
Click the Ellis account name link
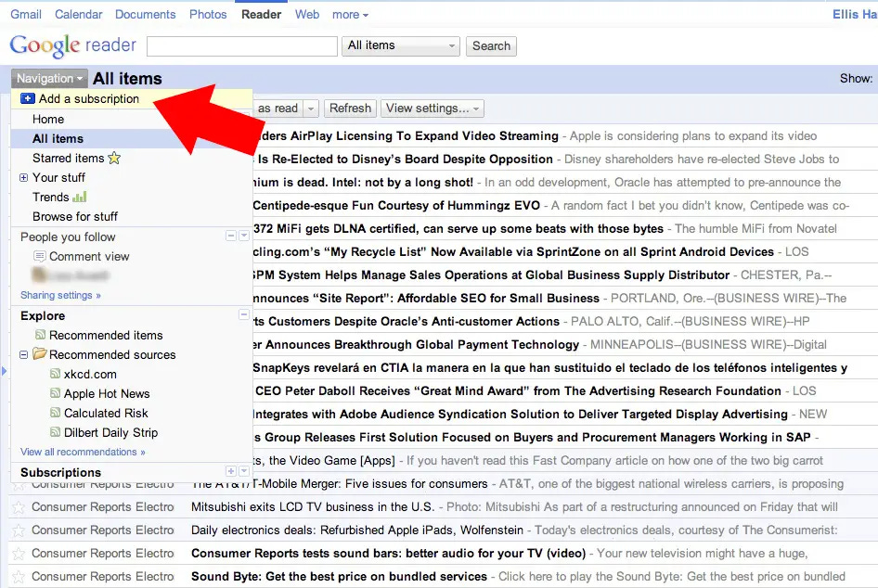tap(855, 15)
